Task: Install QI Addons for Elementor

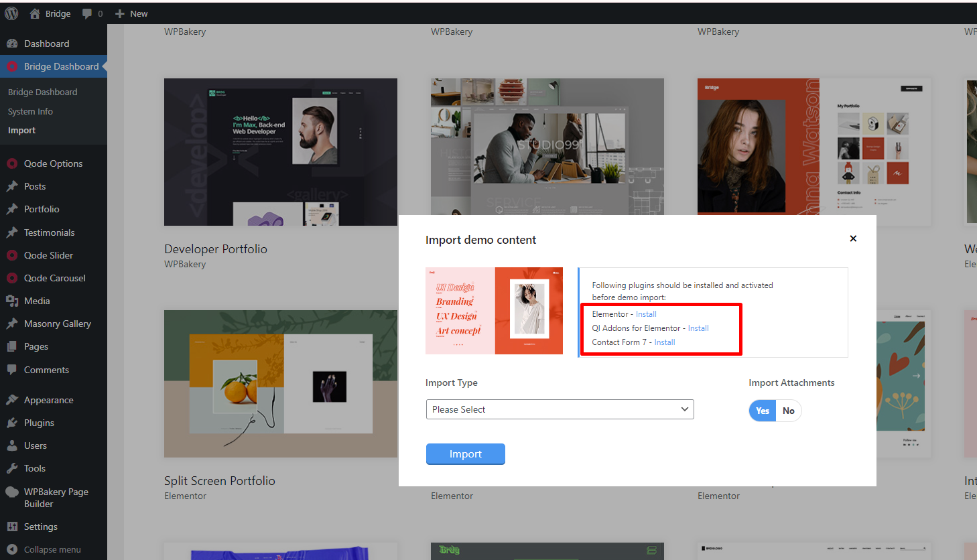Action: (x=698, y=328)
